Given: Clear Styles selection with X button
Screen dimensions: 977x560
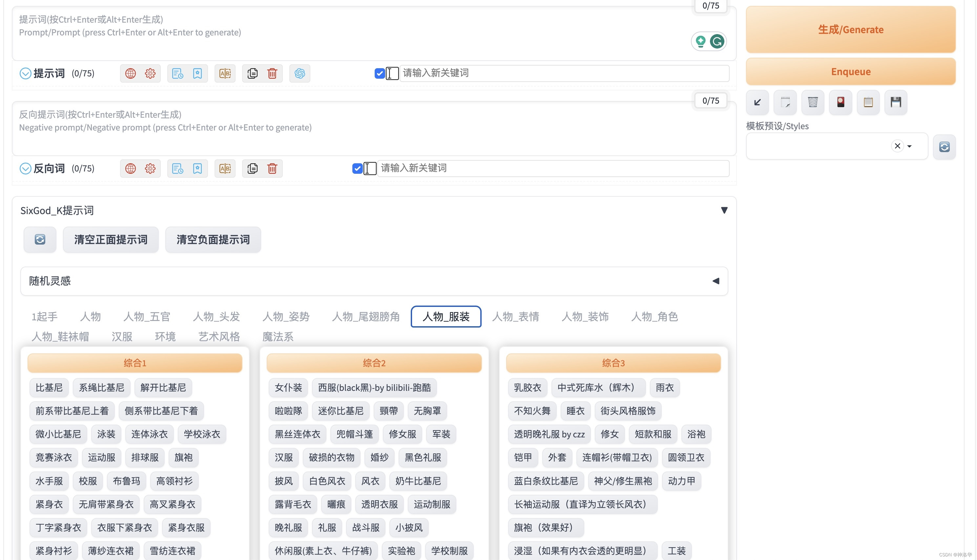Looking at the screenshot, I should click(897, 146).
